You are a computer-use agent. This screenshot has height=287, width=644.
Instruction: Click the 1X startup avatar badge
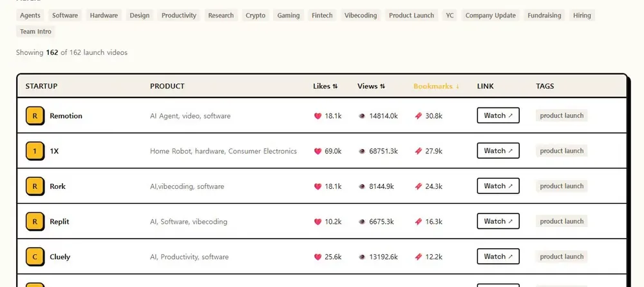tap(35, 152)
